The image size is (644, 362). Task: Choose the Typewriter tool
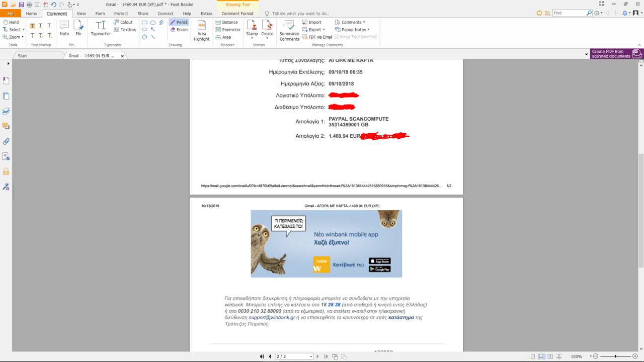[x=101, y=28]
